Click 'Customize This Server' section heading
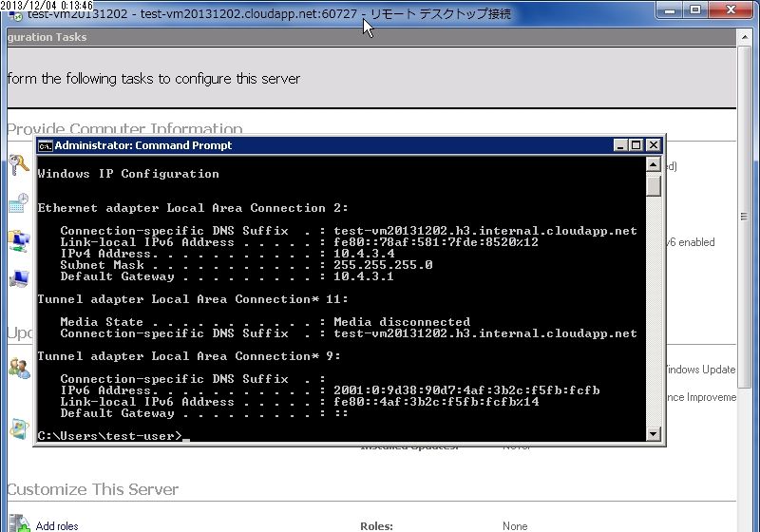The image size is (760, 532). pyautogui.click(x=92, y=489)
